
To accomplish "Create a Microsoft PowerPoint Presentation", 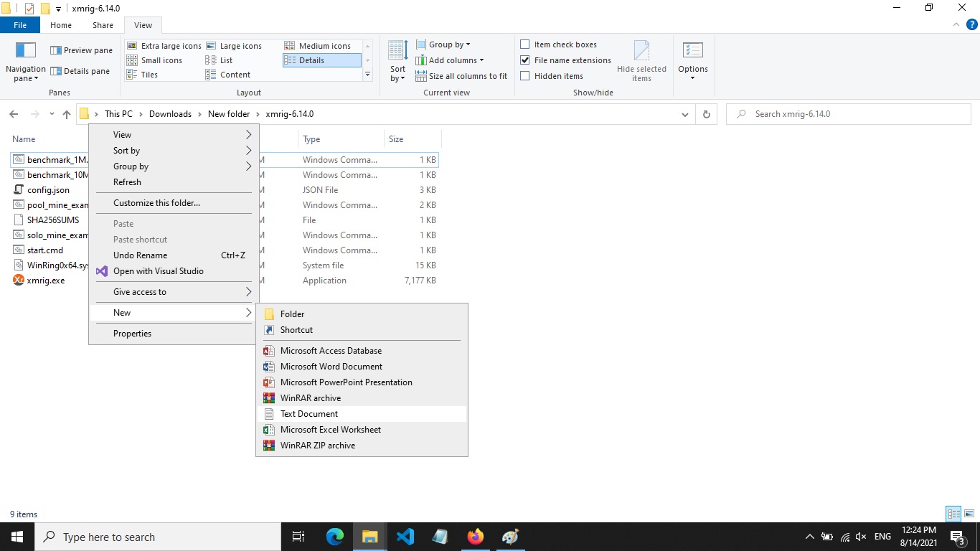I will click(362, 382).
